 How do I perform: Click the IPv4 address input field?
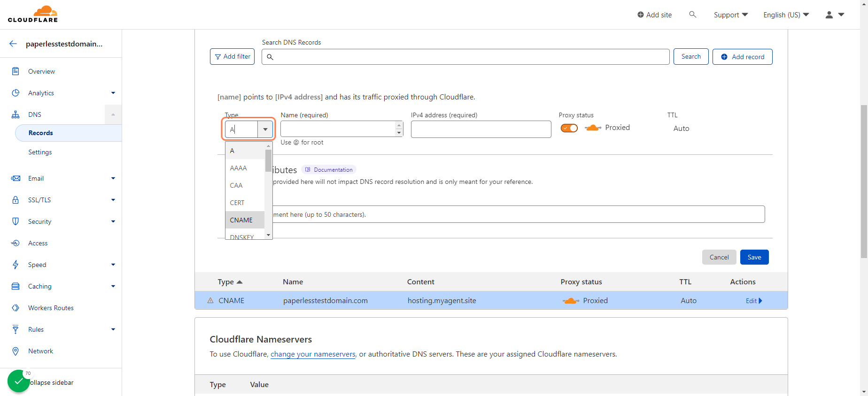[x=481, y=129]
